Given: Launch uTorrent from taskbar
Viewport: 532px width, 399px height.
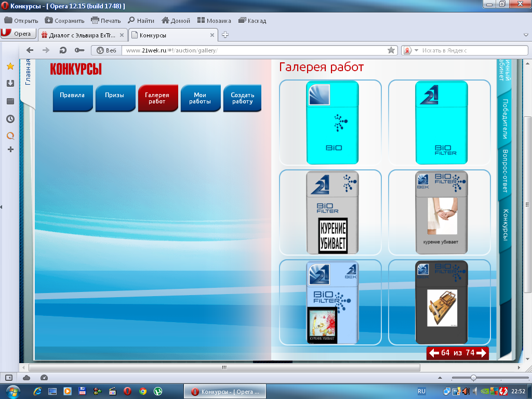Looking at the screenshot, I should 158,391.
